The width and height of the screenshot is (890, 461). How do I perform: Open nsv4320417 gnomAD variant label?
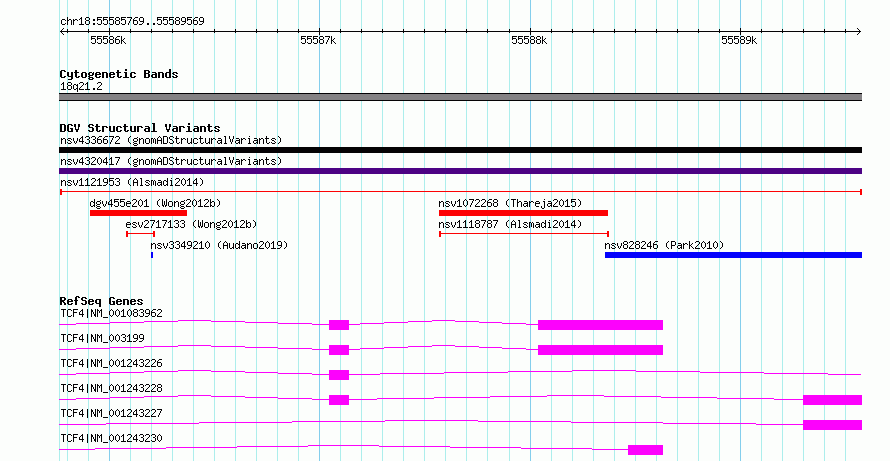[171, 161]
